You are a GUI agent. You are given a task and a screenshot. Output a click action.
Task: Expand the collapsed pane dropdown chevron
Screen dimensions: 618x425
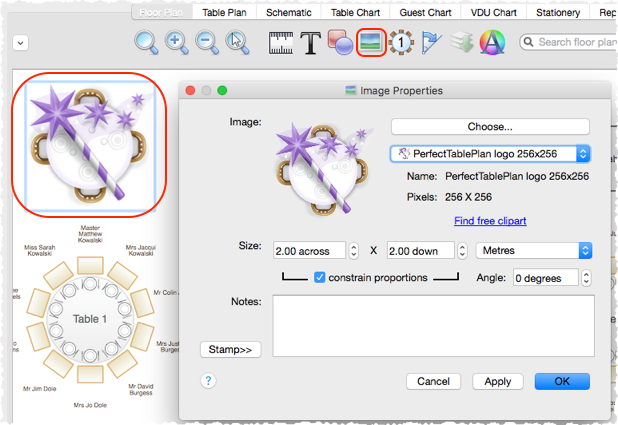click(20, 43)
